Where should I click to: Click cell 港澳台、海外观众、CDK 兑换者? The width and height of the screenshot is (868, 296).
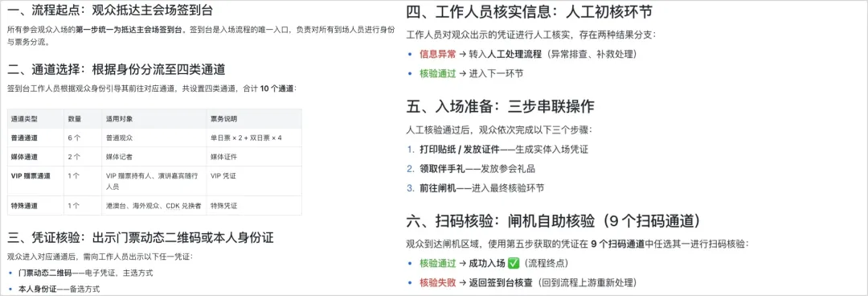click(154, 206)
